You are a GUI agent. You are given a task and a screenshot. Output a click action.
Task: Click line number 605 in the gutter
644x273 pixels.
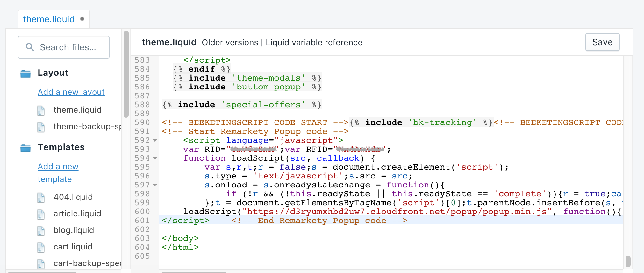(x=142, y=256)
